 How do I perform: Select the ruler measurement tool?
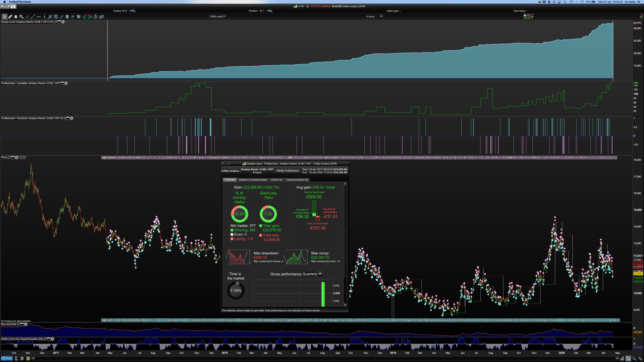click(x=10, y=17)
